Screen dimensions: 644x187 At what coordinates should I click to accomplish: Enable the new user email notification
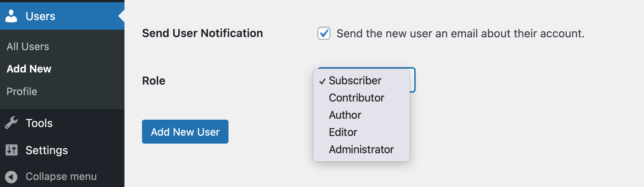(x=324, y=33)
